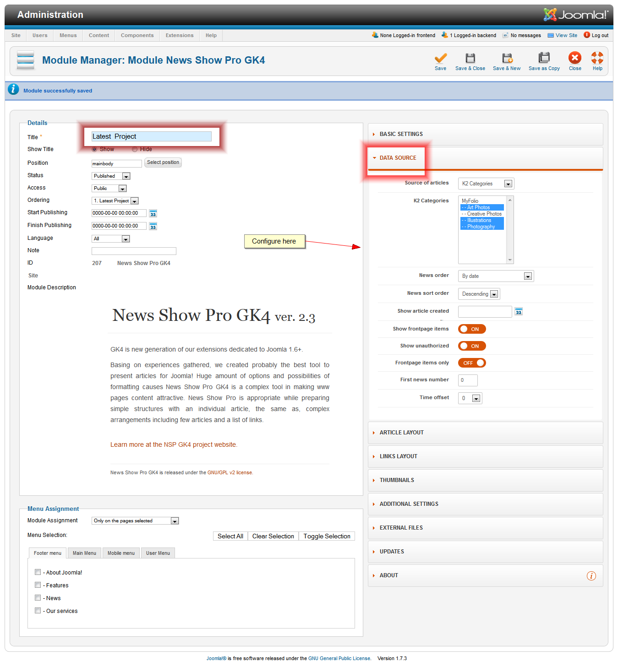Click the Save checkmark icon
Image resolution: width=618 pixels, height=672 pixels.
click(440, 58)
